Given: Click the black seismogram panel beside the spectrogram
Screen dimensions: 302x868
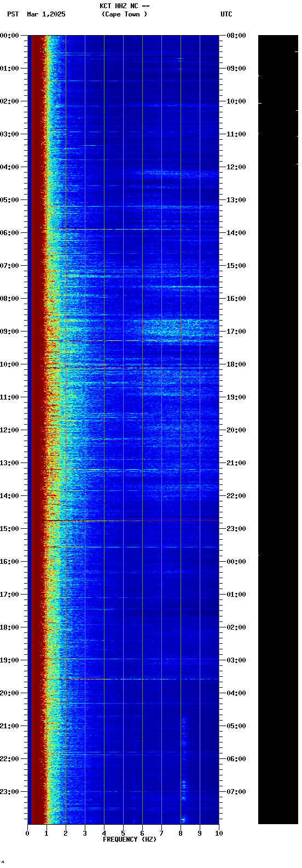Looking at the screenshot, I should pos(278,430).
